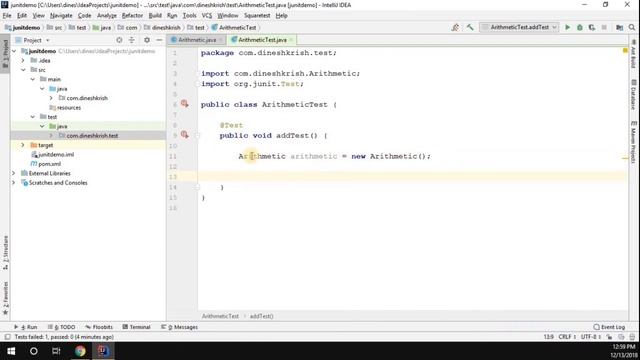Viewport: 640px width, 360px height.
Task: Hide the Project panel with the minus icon
Action: [159, 40]
